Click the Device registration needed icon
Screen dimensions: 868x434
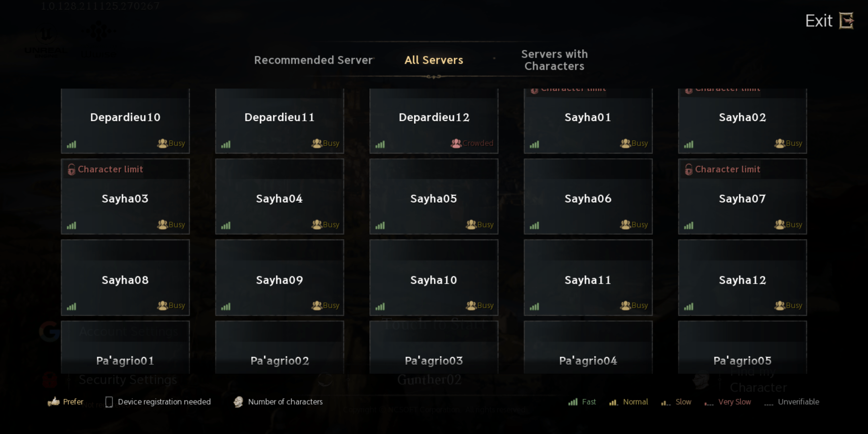108,401
